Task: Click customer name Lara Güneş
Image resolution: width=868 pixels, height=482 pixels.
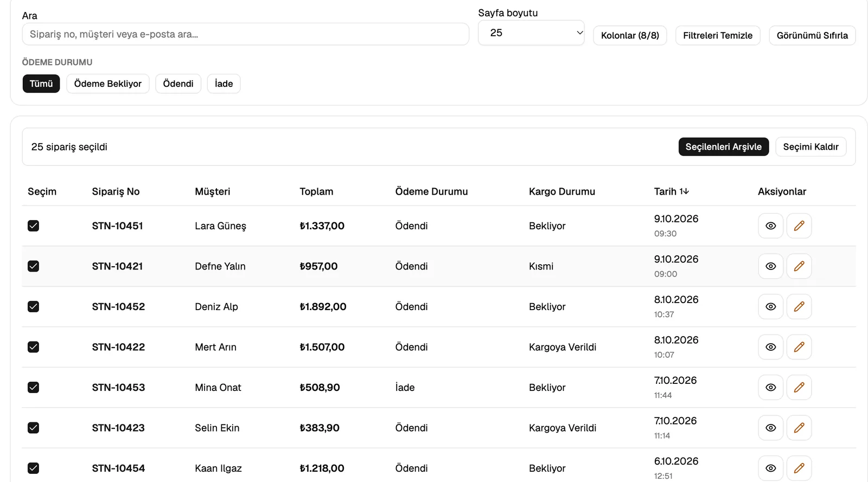Action: (x=220, y=226)
